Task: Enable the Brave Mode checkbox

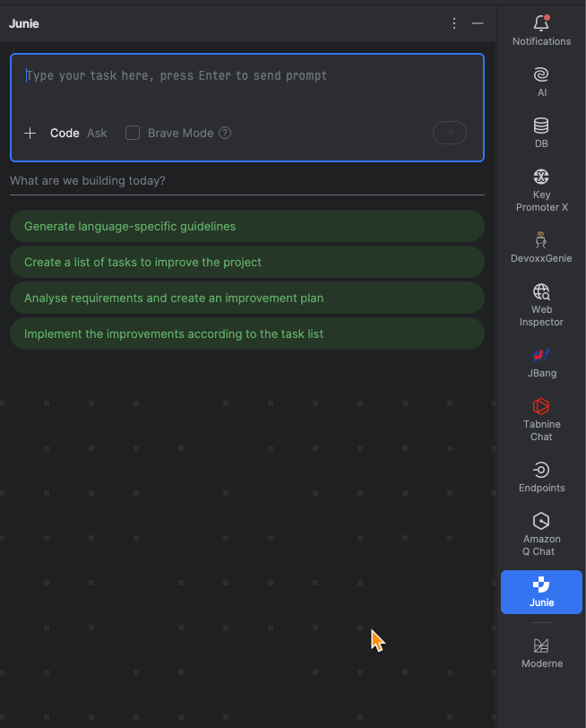Action: pos(133,133)
